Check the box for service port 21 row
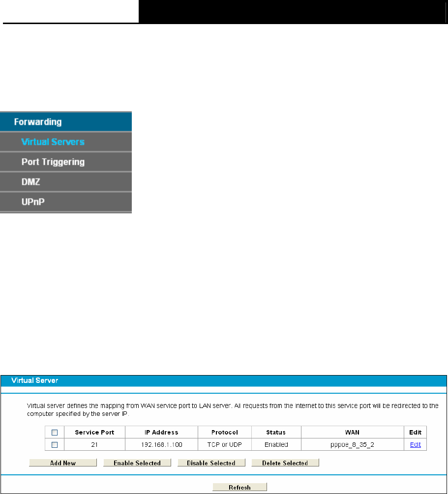 [x=55, y=445]
